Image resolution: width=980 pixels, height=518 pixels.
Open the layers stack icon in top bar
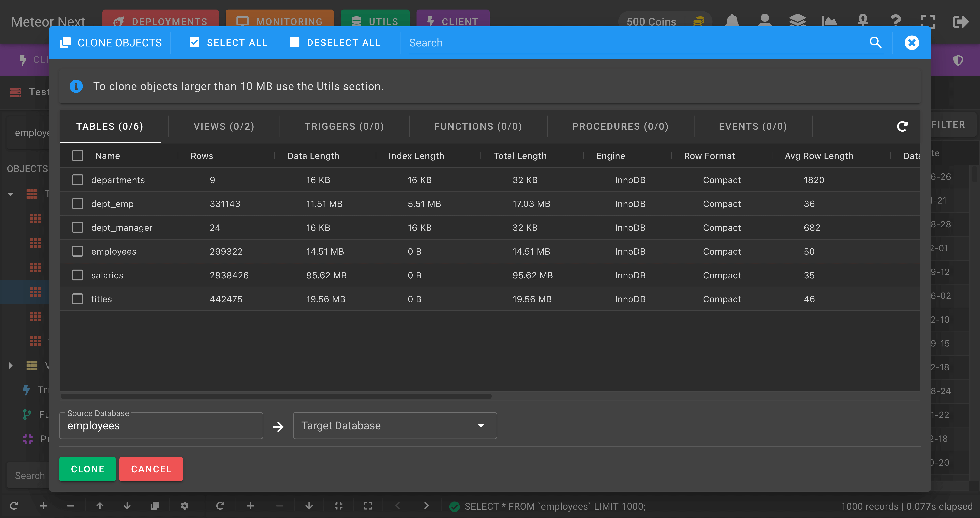(x=797, y=21)
